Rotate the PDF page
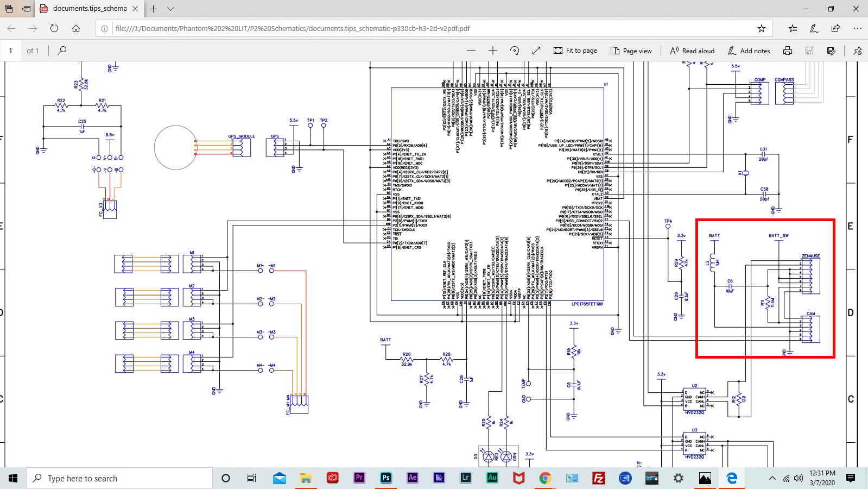 click(x=515, y=51)
